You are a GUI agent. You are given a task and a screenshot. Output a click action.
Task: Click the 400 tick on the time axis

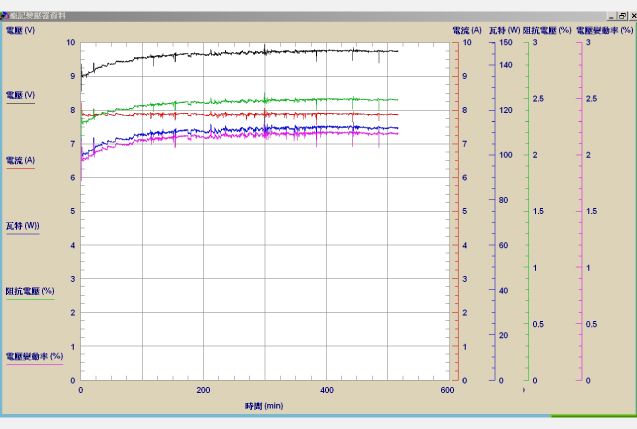click(x=326, y=390)
